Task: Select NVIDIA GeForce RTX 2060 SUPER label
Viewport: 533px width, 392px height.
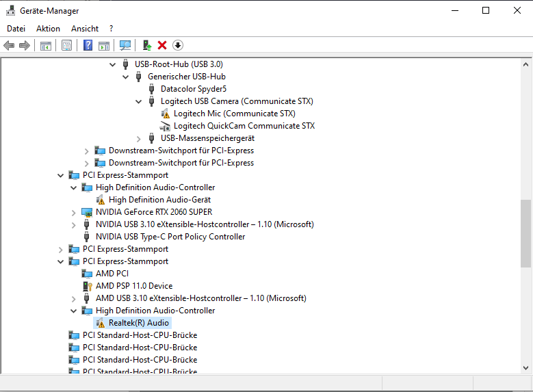Action: pyautogui.click(x=154, y=212)
